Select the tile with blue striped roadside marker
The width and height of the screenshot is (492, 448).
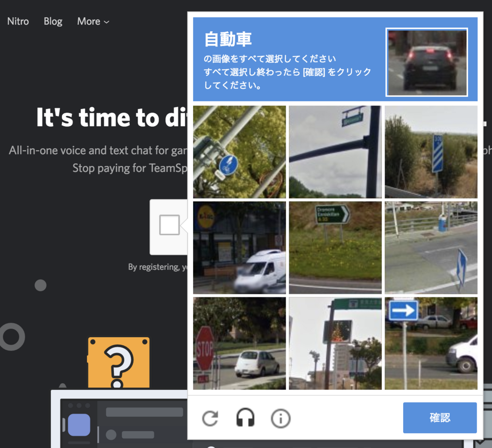tap(431, 152)
